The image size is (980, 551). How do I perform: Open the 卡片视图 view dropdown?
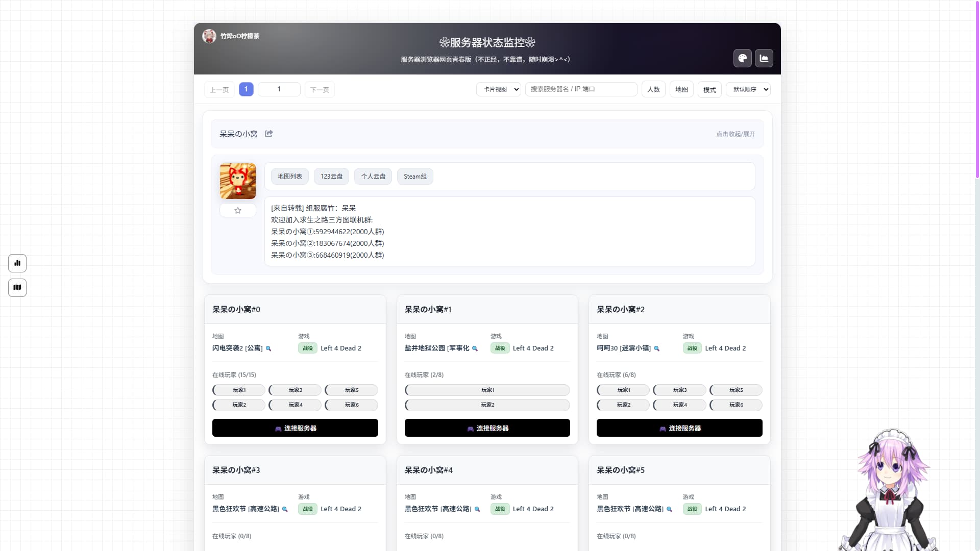[498, 89]
